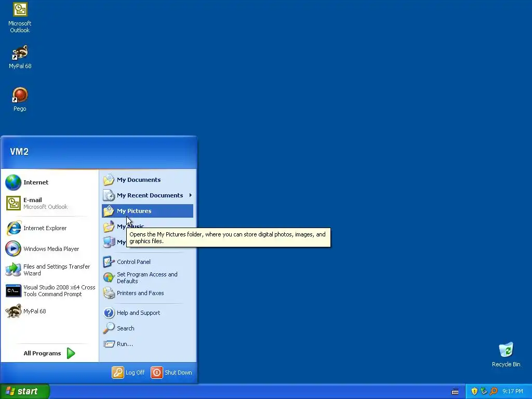Open Printers and Faxes

(x=148, y=293)
